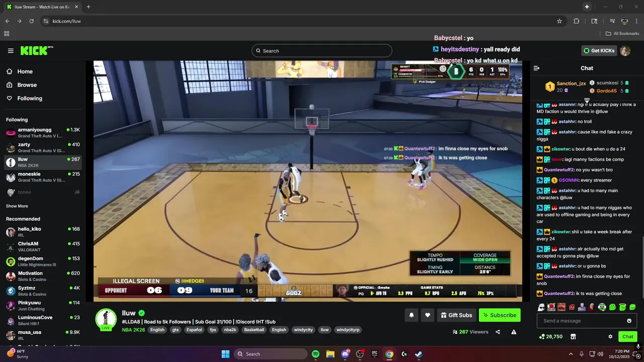Toggle channel notification bell
Viewport: 644px width, 362px height.
pyautogui.click(x=412, y=315)
